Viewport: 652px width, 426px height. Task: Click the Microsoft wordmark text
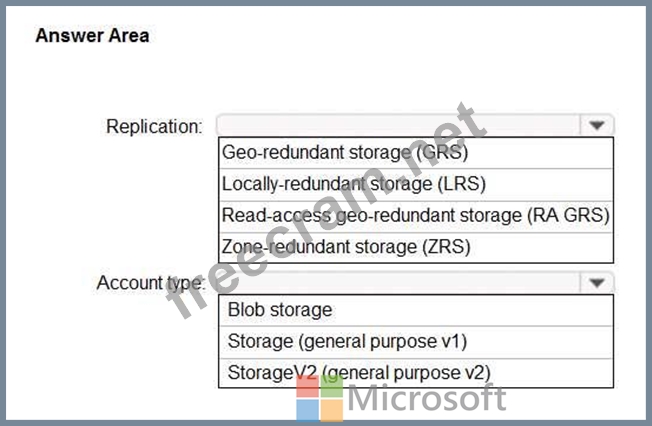click(427, 398)
